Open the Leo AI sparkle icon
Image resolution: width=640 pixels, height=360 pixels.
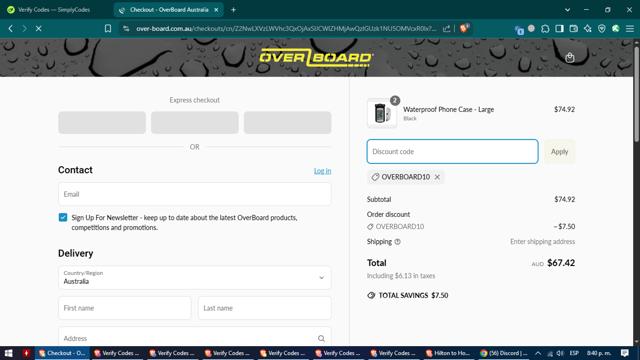(x=588, y=29)
